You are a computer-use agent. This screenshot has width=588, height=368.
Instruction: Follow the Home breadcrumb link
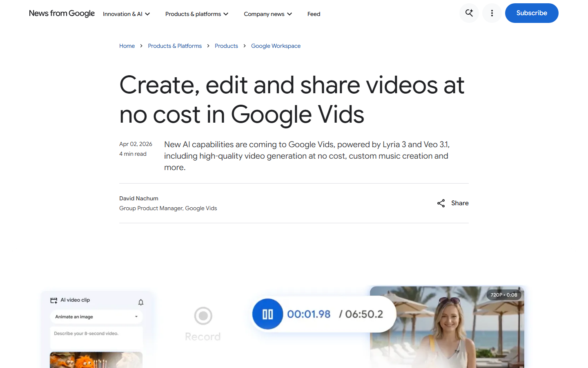tap(127, 46)
